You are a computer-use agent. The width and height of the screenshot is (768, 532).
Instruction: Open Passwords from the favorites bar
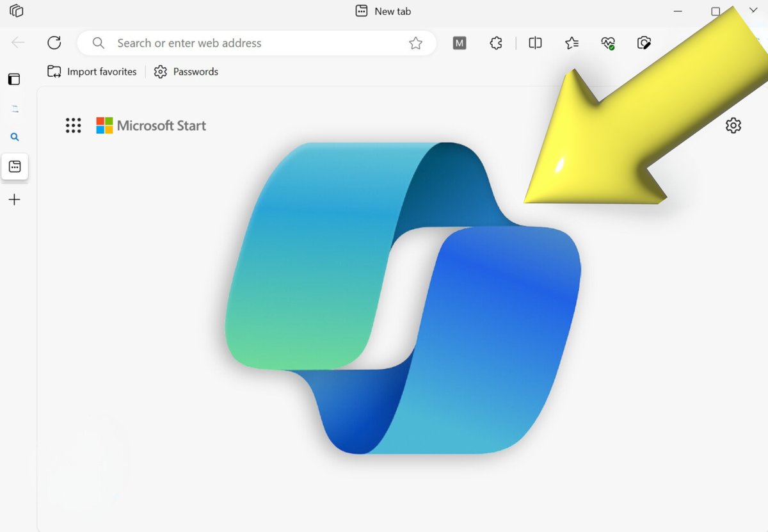pyautogui.click(x=186, y=72)
